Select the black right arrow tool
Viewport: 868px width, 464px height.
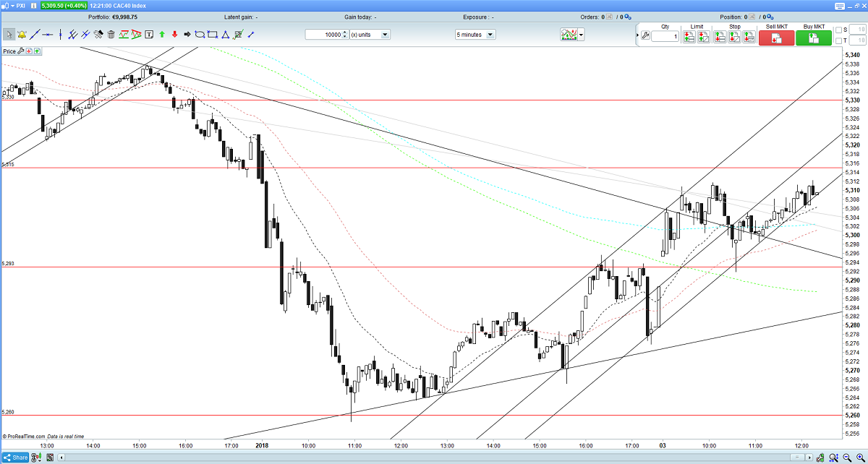point(187,35)
